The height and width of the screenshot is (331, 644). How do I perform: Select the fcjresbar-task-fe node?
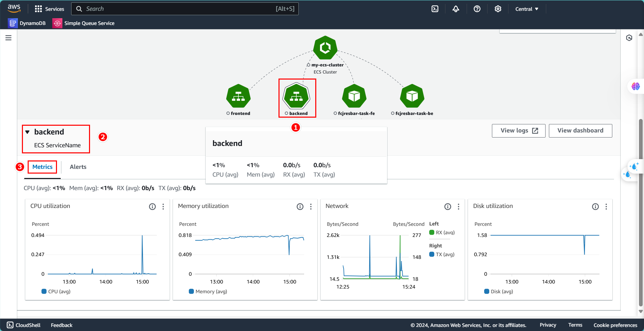pyautogui.click(x=354, y=96)
